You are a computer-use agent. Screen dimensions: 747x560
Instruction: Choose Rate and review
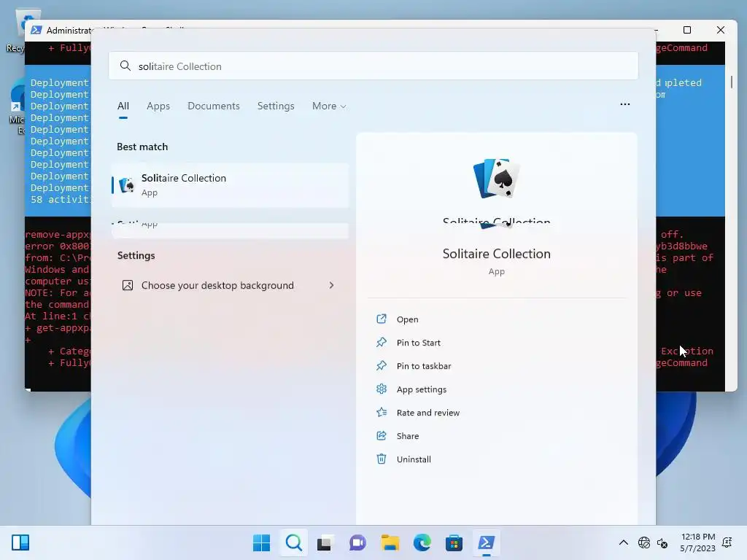click(427, 413)
